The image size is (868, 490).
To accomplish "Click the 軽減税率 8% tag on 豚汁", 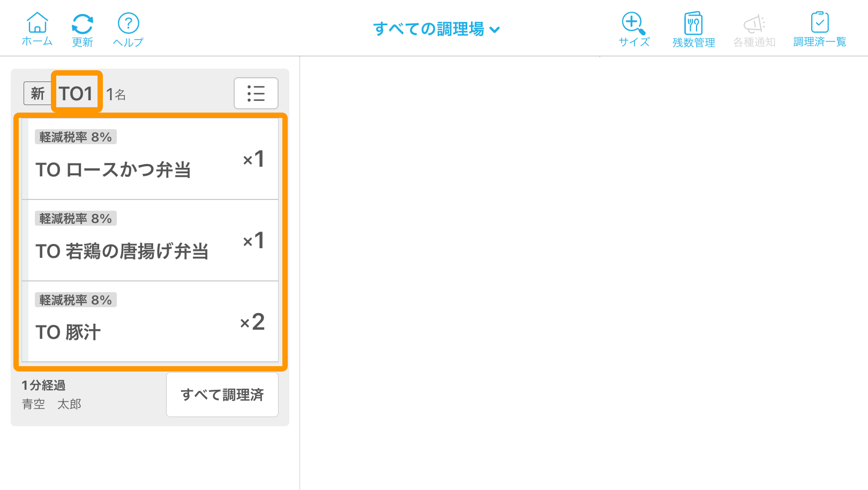I will [76, 300].
